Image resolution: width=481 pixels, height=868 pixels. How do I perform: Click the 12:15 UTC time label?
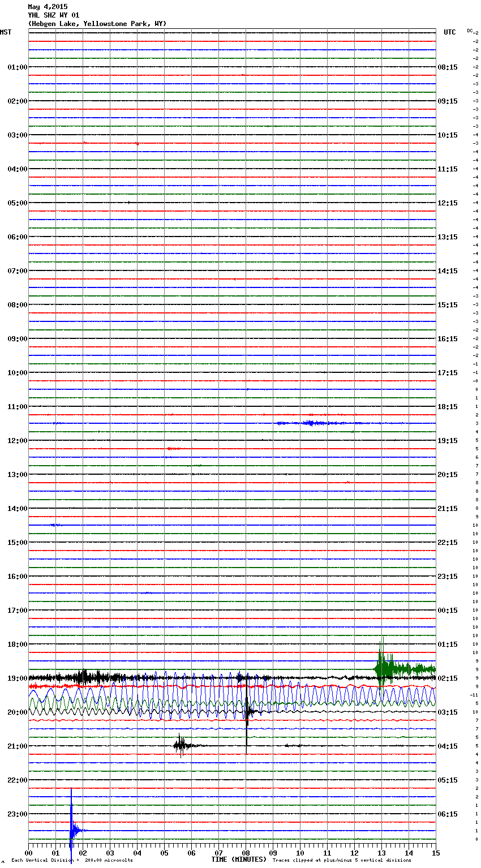click(x=448, y=203)
